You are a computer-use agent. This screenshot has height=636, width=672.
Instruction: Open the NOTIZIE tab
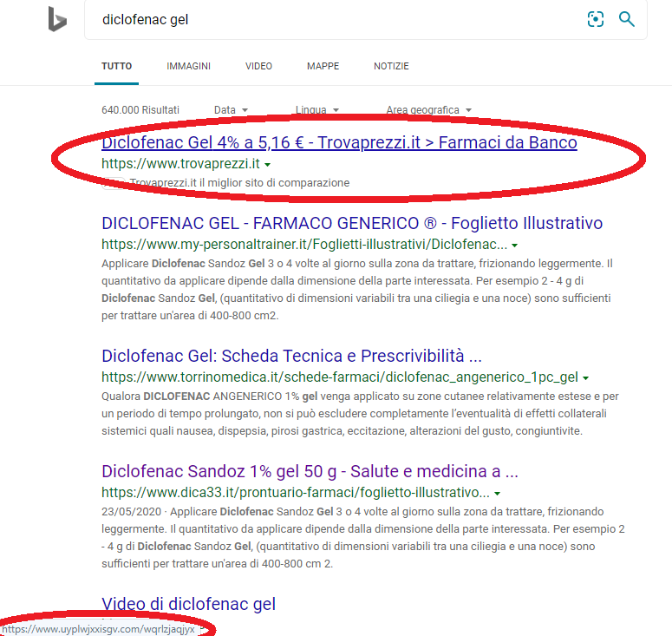point(391,66)
